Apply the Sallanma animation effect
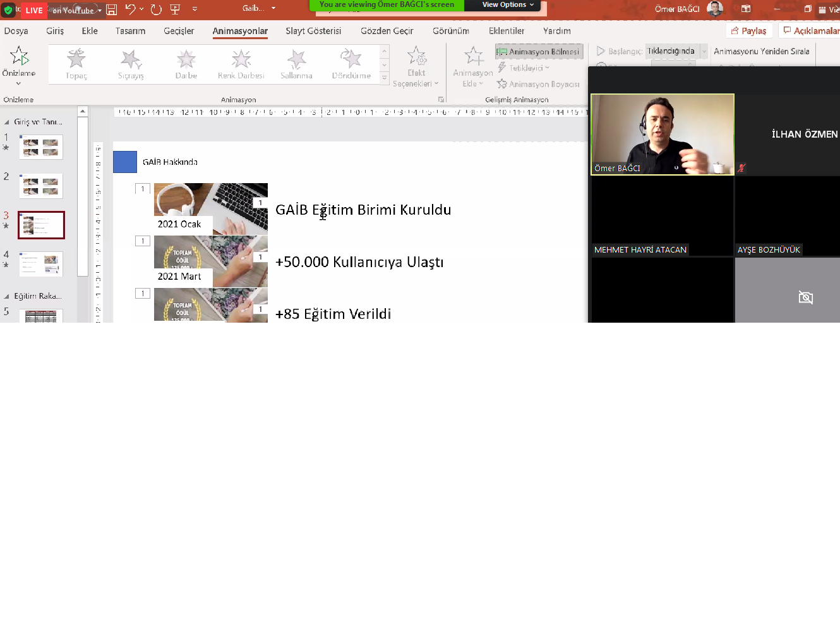Viewport: 840px width, 622px height. (296, 64)
